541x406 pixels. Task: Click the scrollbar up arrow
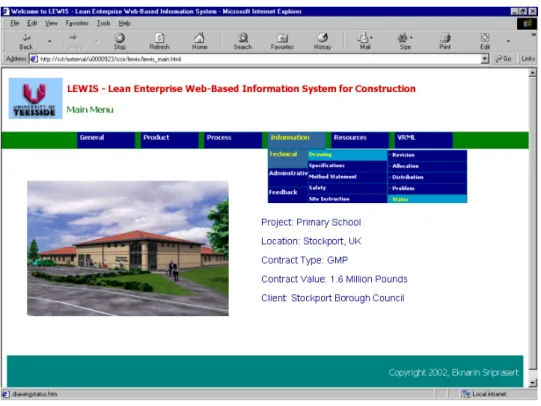(533, 72)
